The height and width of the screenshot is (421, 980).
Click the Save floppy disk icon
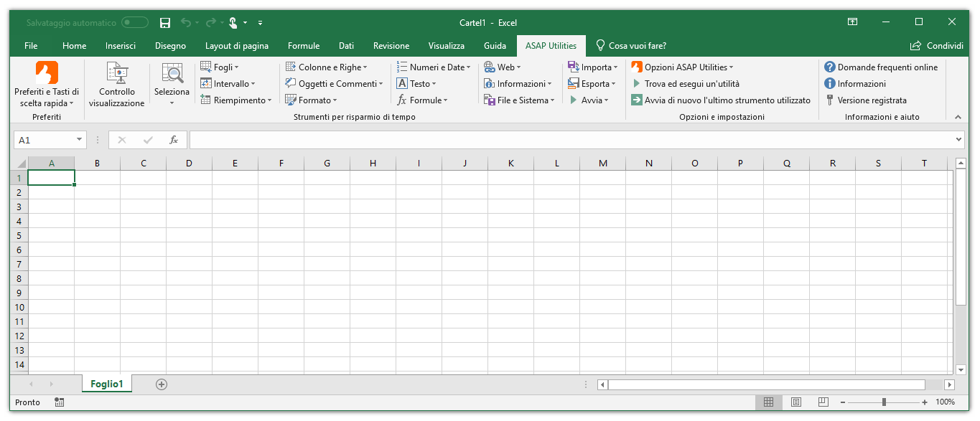(165, 23)
